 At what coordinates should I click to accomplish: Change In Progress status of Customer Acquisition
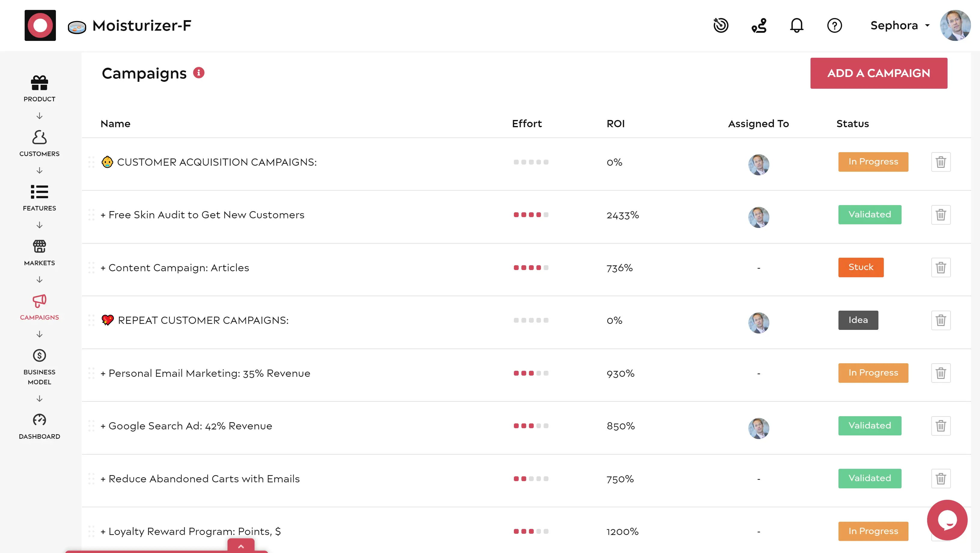[873, 162]
